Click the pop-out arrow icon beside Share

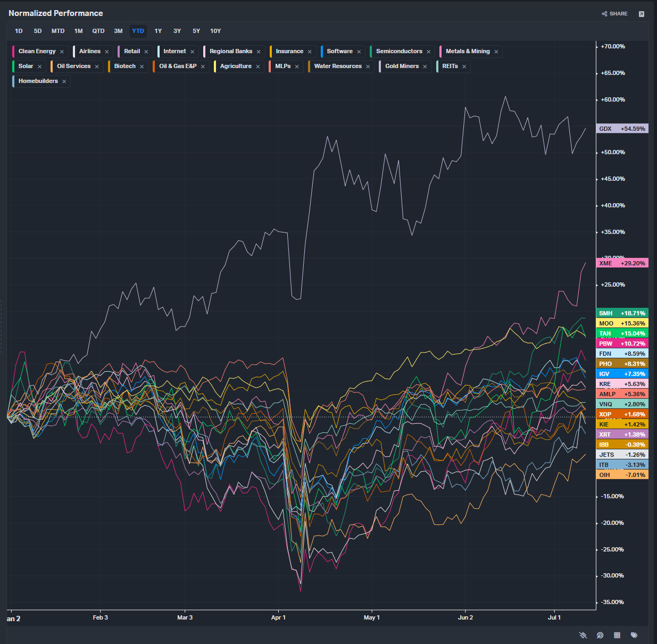point(642,14)
